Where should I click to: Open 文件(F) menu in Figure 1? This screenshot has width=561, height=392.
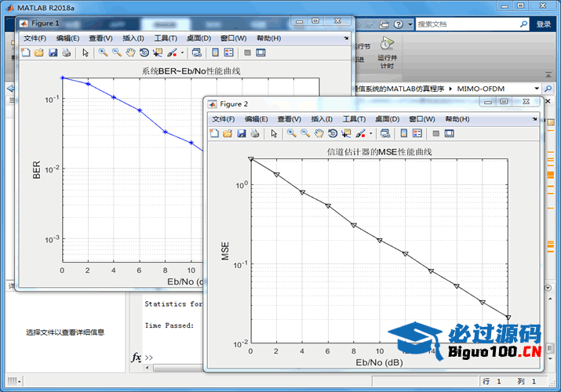(35, 38)
